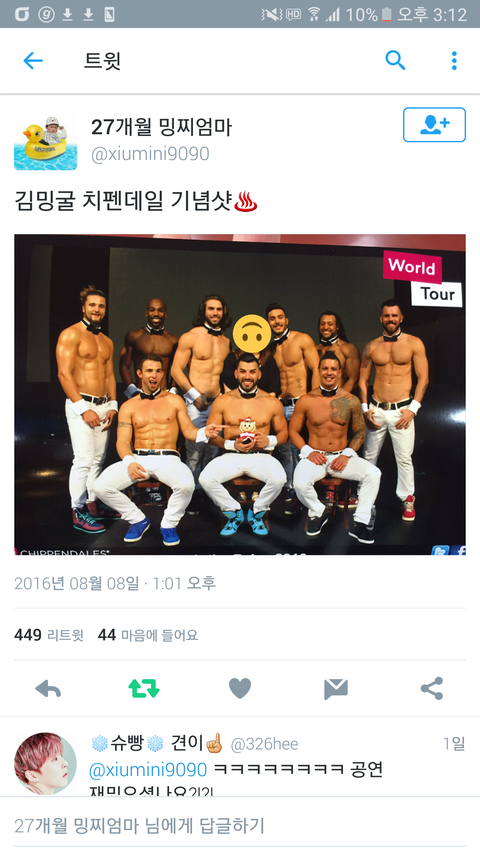Open @xiumini9090 profile handle

tap(150, 154)
